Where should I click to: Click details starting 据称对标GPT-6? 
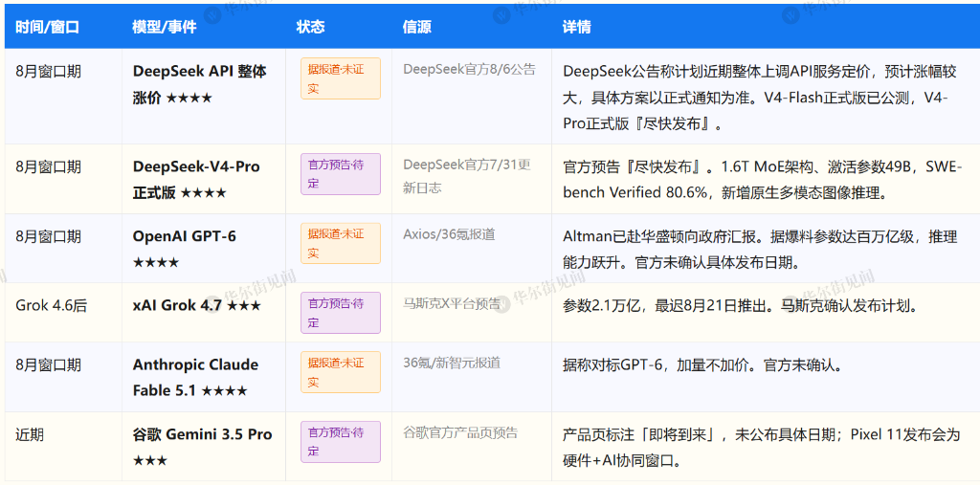[702, 365]
